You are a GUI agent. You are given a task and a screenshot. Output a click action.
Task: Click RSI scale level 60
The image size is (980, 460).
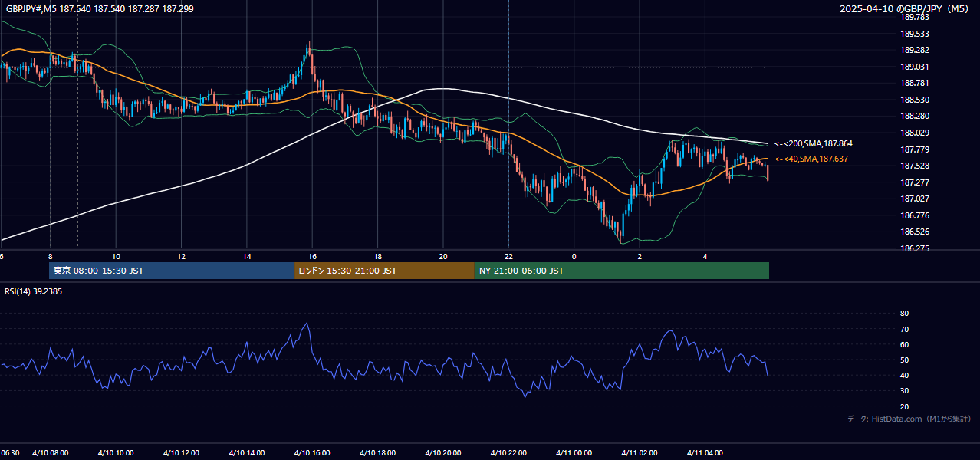(x=904, y=344)
